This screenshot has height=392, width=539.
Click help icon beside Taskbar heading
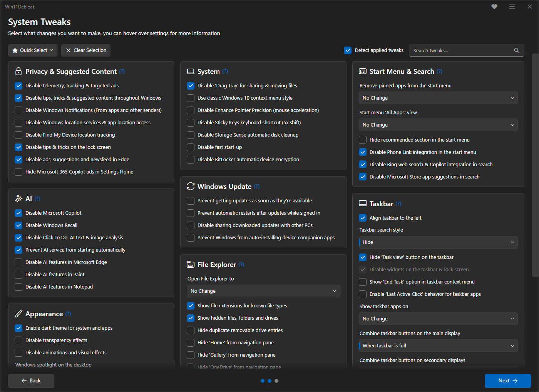[x=398, y=204]
